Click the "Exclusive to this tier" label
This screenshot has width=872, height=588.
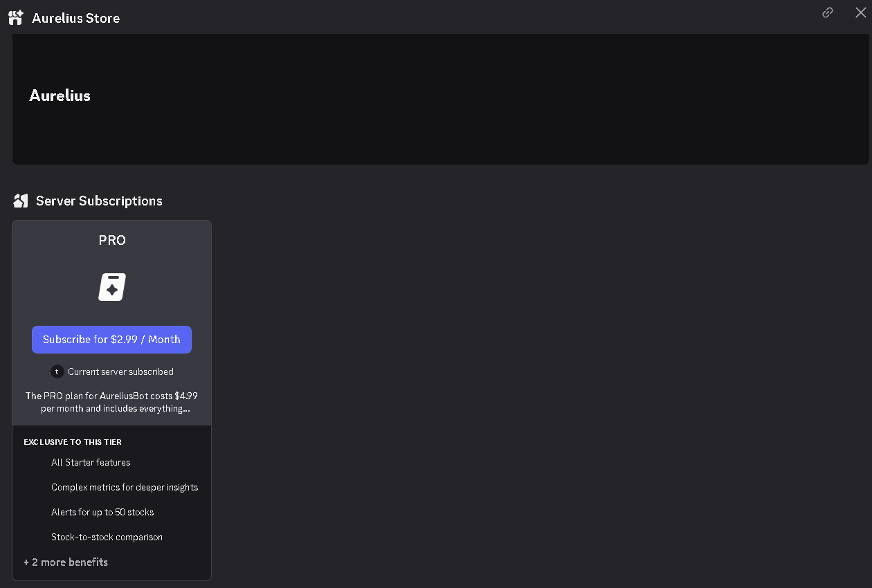[73, 441]
